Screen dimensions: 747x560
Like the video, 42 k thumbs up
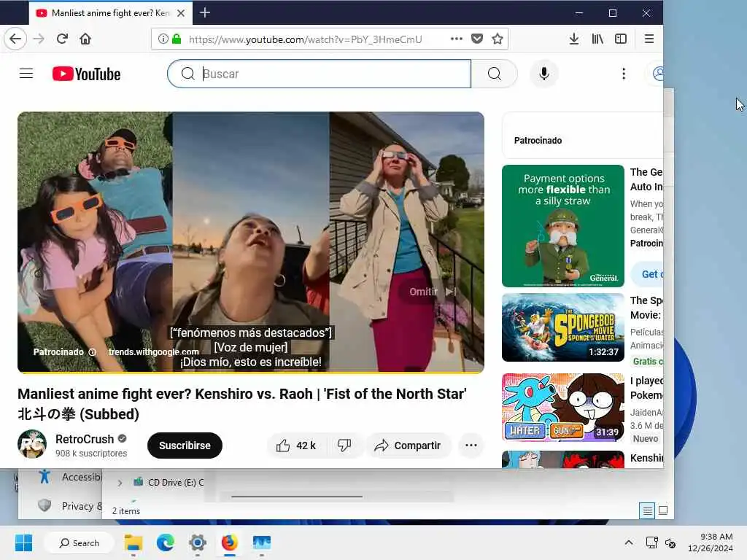coord(295,446)
